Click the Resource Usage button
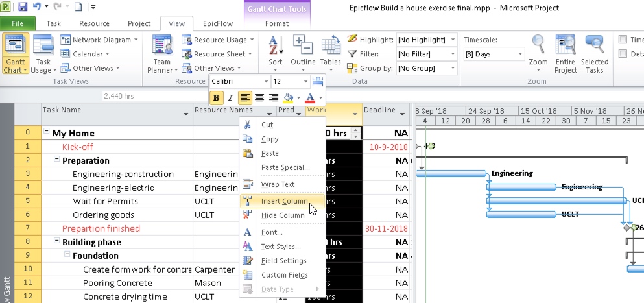The width and height of the screenshot is (644, 303). click(x=218, y=40)
